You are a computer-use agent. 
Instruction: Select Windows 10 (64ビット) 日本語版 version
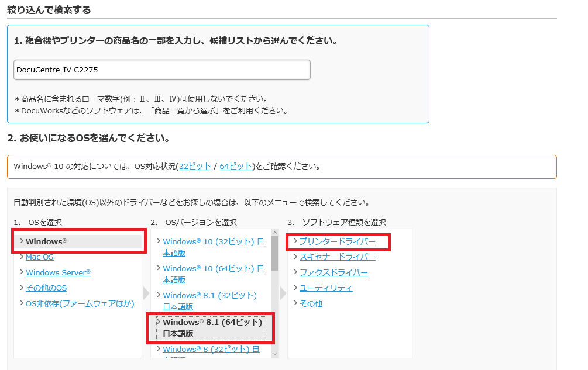click(212, 274)
